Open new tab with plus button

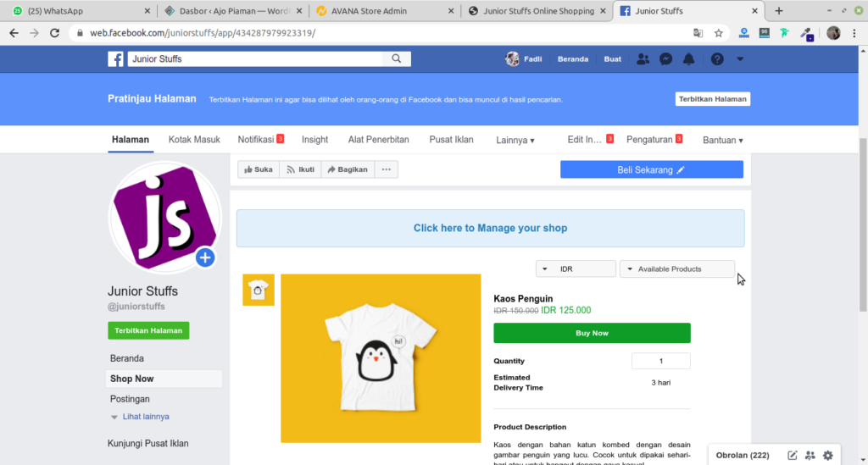779,11
